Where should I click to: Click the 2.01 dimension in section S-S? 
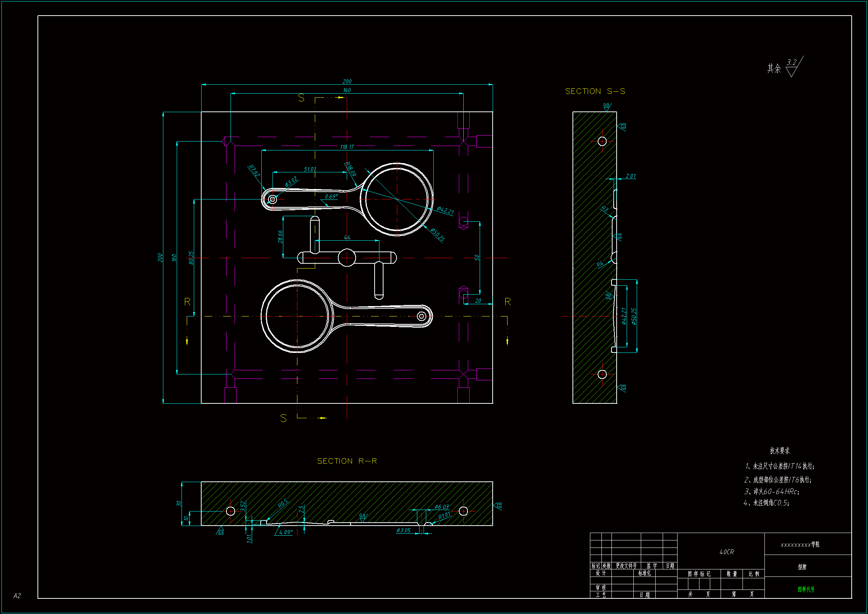pyautogui.click(x=631, y=176)
